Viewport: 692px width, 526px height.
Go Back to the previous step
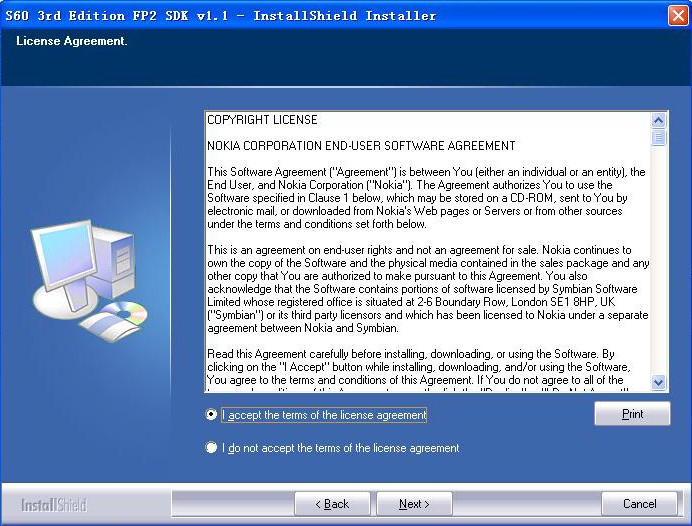pyautogui.click(x=332, y=504)
